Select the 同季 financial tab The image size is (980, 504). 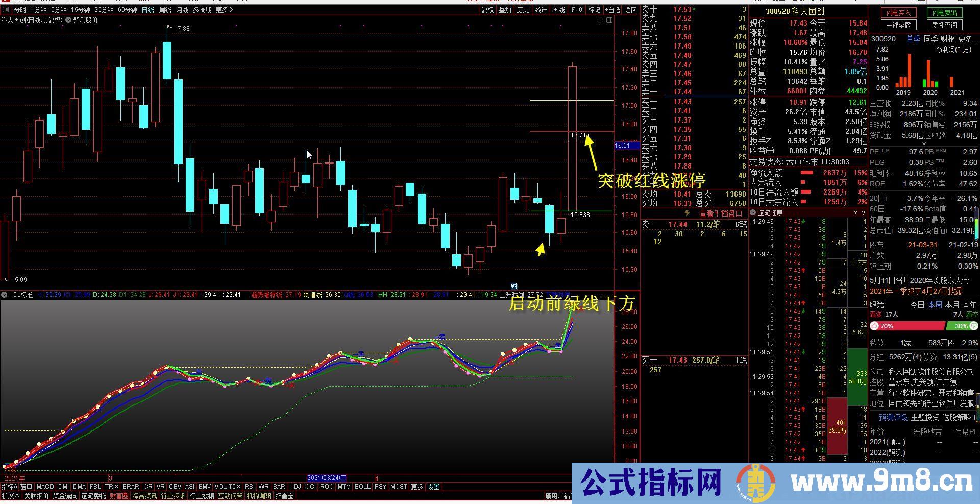pyautogui.click(x=930, y=39)
